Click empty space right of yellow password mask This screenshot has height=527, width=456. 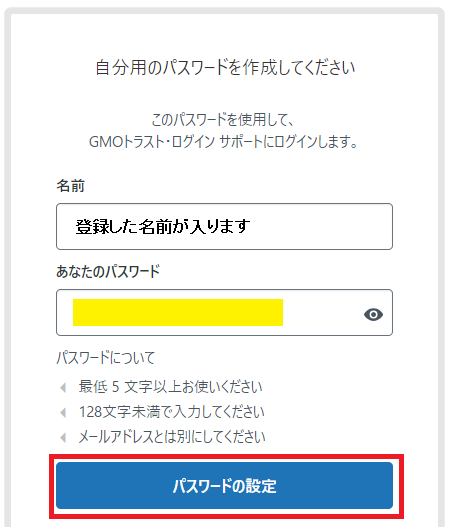pyautogui.click(x=323, y=313)
